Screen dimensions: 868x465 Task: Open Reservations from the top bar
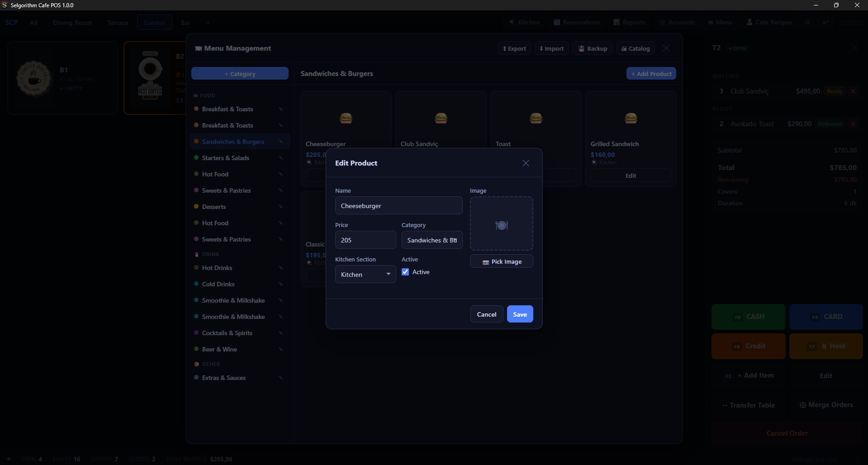[577, 22]
